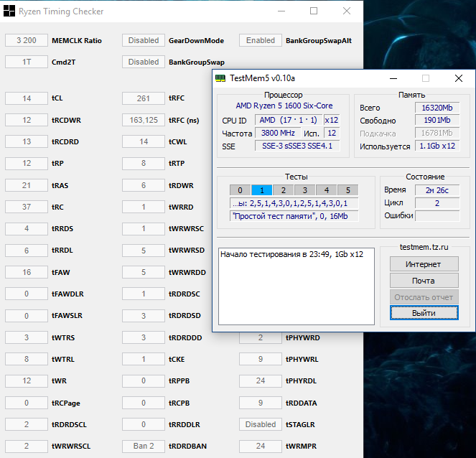Screen dimensions: 476x458
Task: Select test number 0 in TestMem5
Action: (240, 190)
